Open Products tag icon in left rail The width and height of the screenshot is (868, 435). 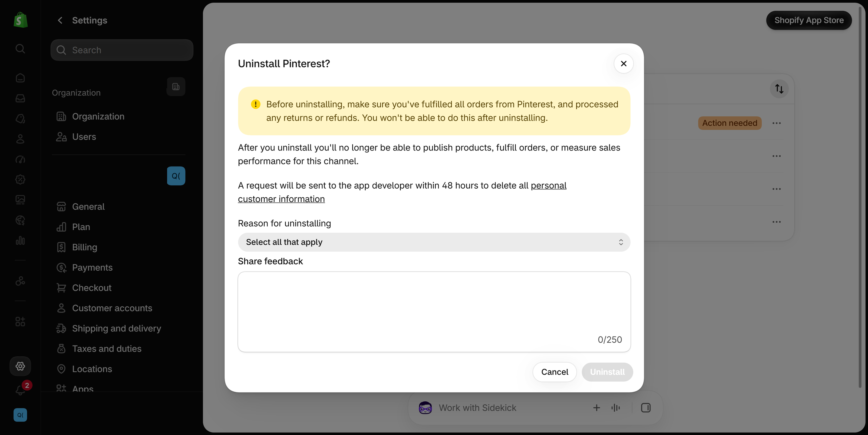click(x=20, y=119)
